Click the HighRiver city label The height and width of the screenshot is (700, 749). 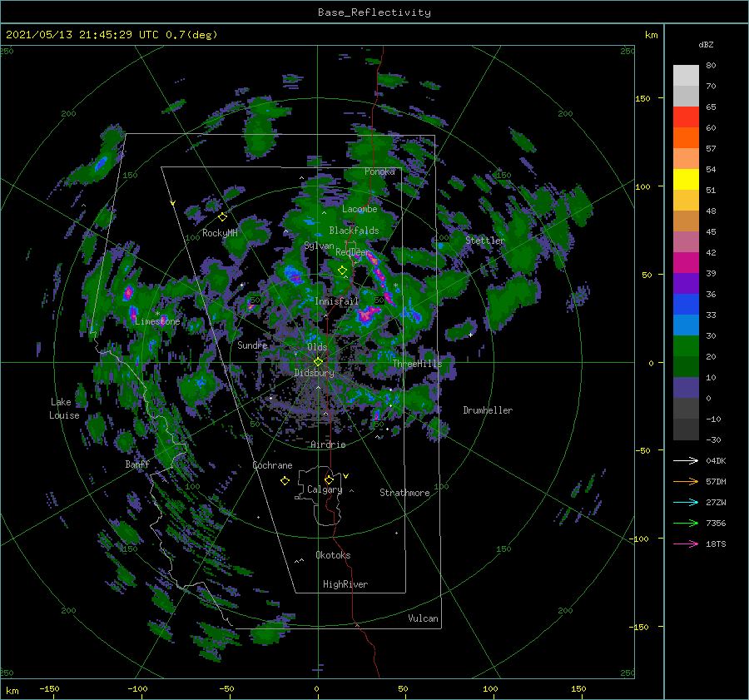(x=345, y=584)
